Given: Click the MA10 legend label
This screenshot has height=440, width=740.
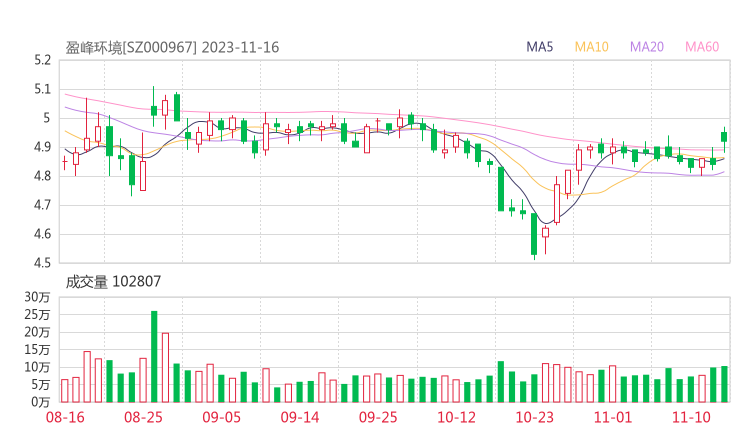Looking at the screenshot, I should coord(591,47).
